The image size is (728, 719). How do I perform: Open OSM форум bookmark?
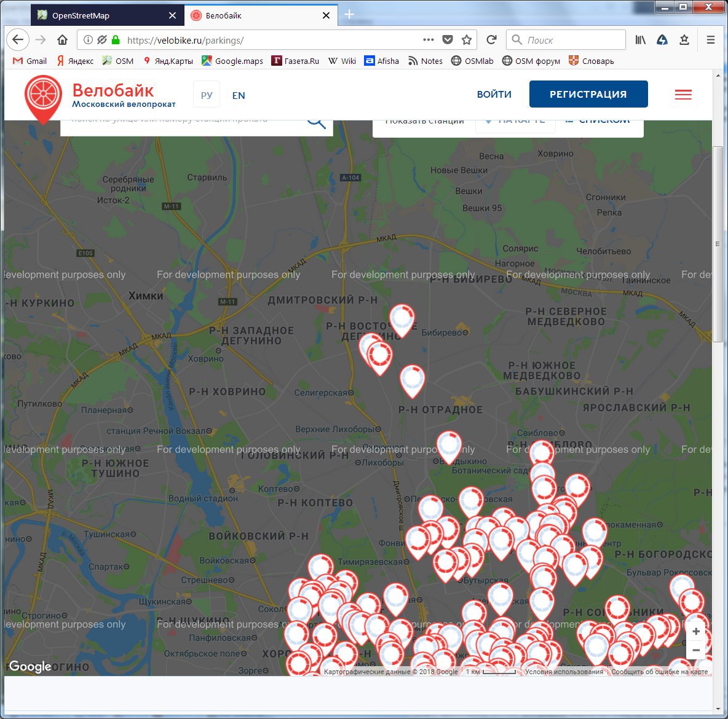pos(531,61)
